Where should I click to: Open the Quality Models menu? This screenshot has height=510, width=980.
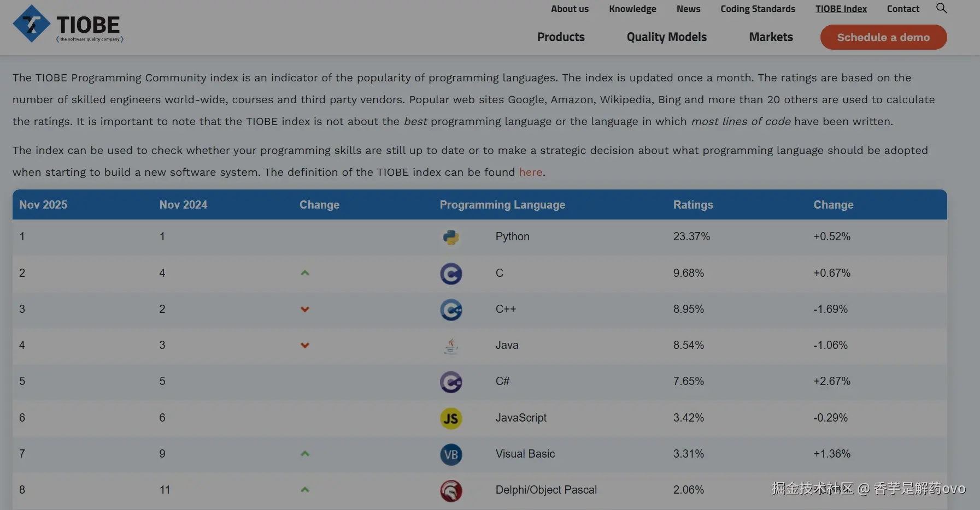click(666, 37)
